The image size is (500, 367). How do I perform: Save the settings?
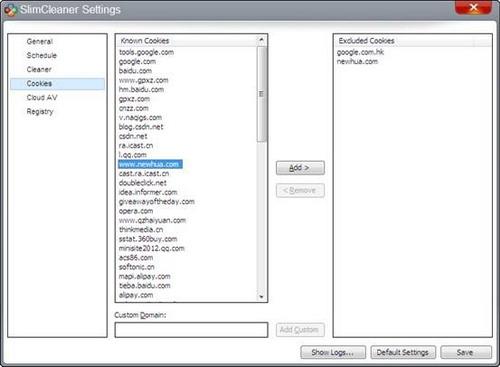point(466,352)
